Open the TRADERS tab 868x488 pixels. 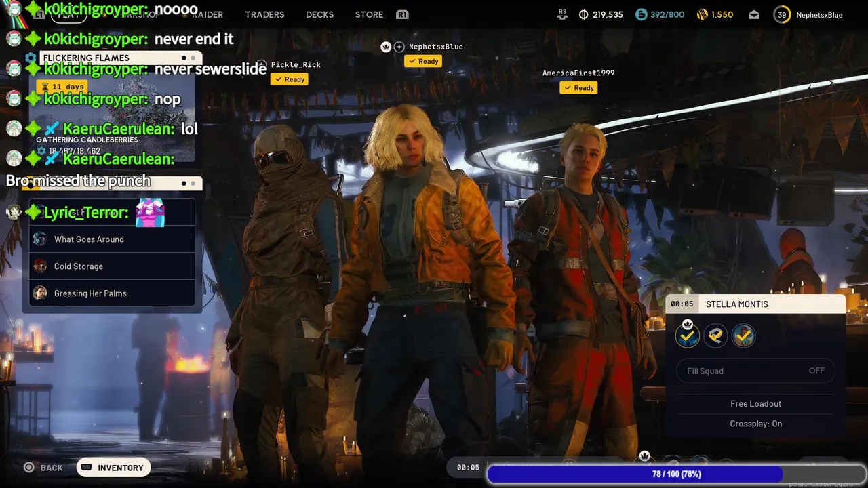click(x=264, y=14)
